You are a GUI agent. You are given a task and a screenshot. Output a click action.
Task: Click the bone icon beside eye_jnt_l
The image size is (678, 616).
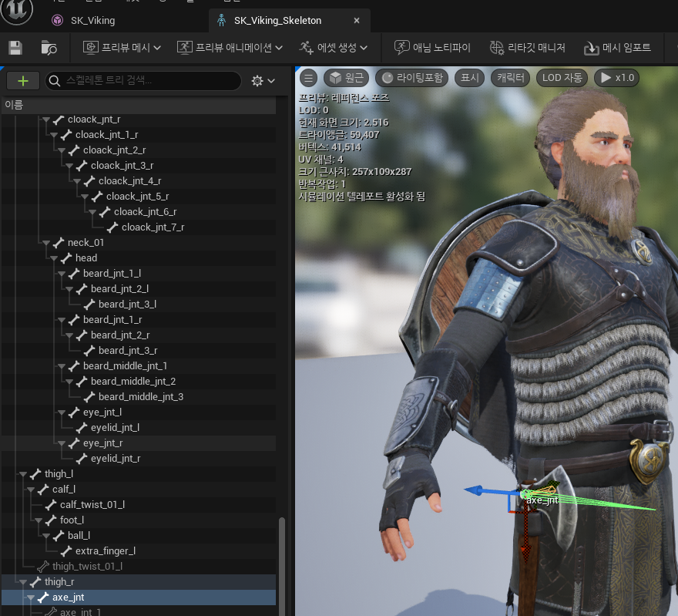point(74,412)
